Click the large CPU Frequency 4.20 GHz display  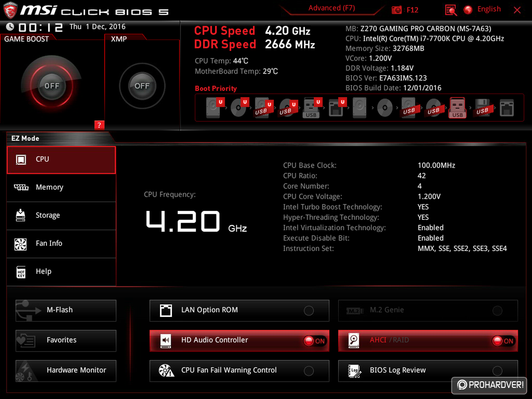click(x=196, y=221)
